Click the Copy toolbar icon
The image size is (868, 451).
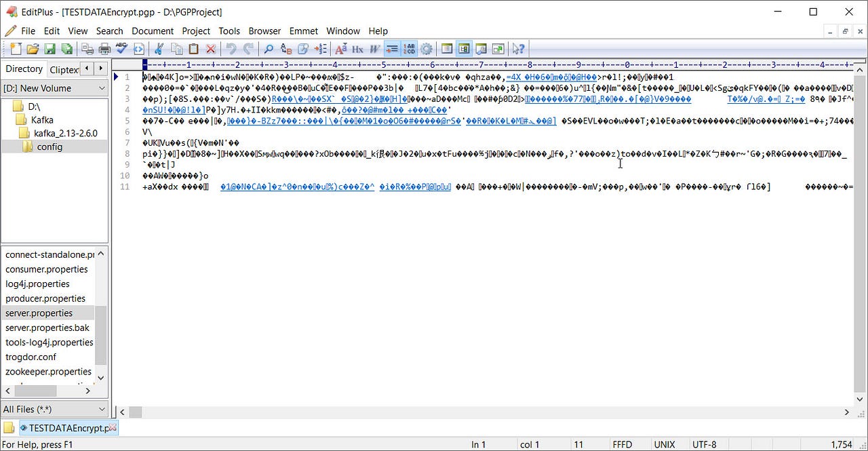[176, 49]
